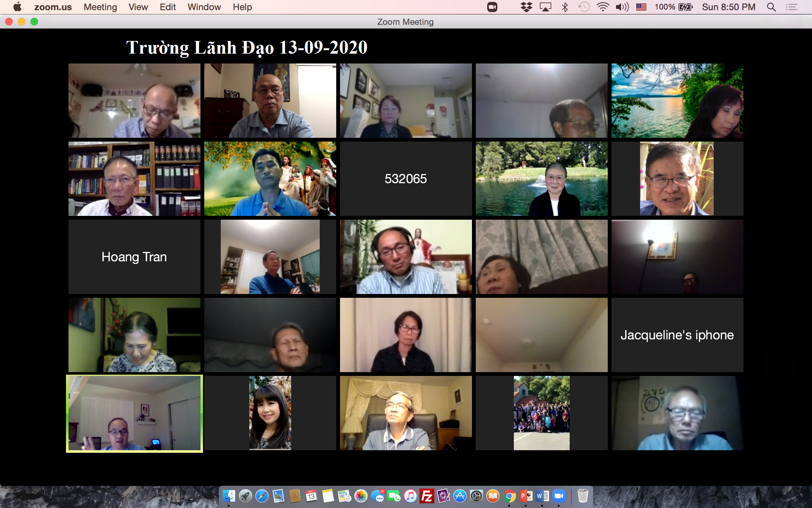Click the Zoom Meeting window title
812x508 pixels.
(405, 22)
